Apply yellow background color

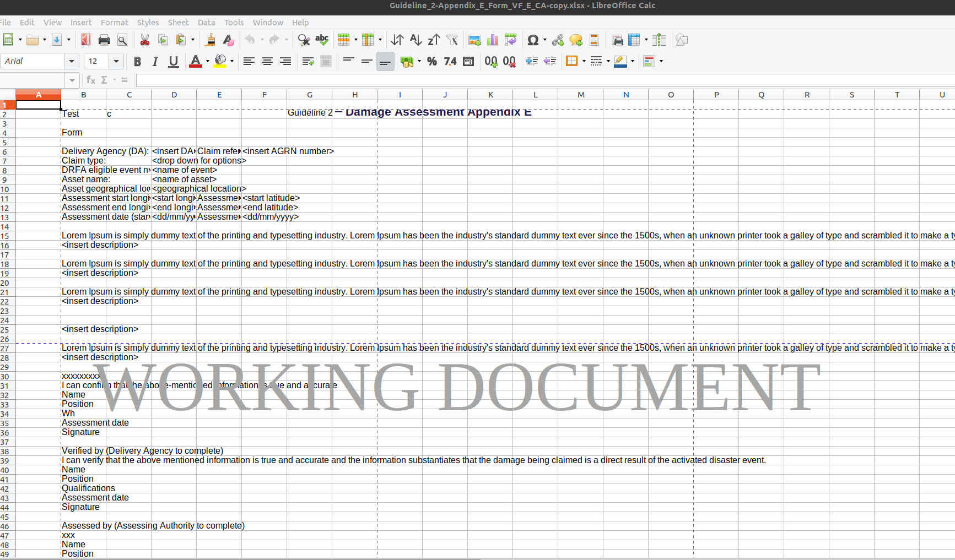[220, 61]
